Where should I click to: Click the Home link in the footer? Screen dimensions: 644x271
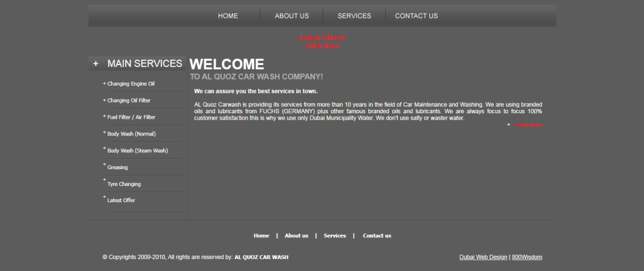point(262,236)
